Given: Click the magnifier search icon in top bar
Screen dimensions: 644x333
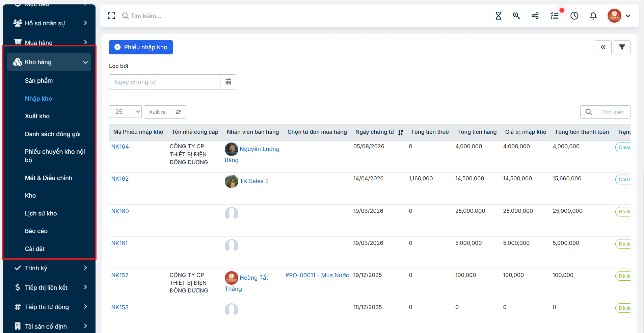Looking at the screenshot, I should point(516,16).
